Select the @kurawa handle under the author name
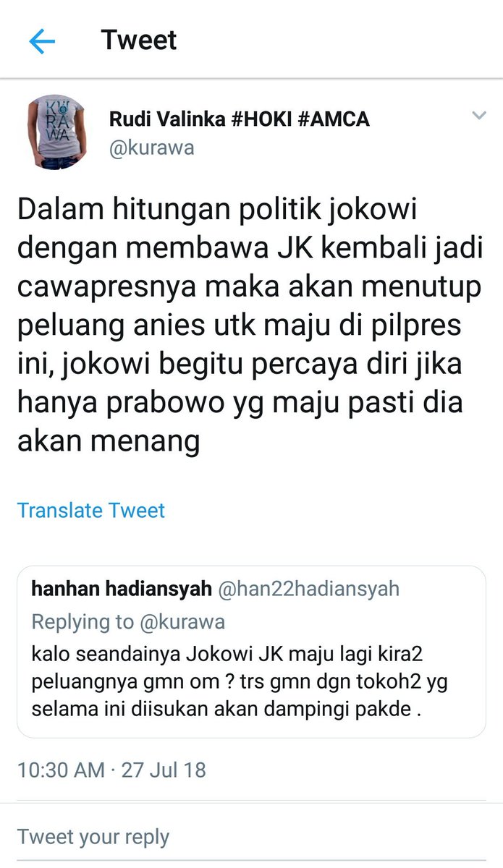 (151, 148)
